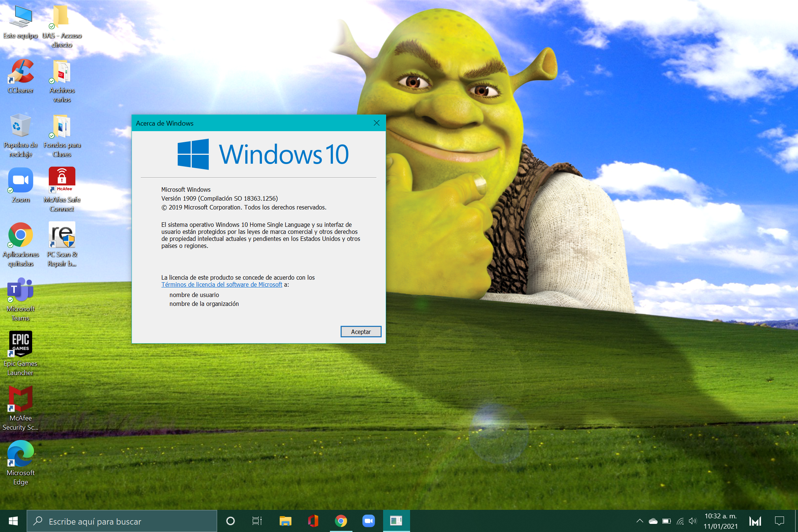Open Task View on taskbar
The height and width of the screenshot is (532, 798).
(257, 521)
